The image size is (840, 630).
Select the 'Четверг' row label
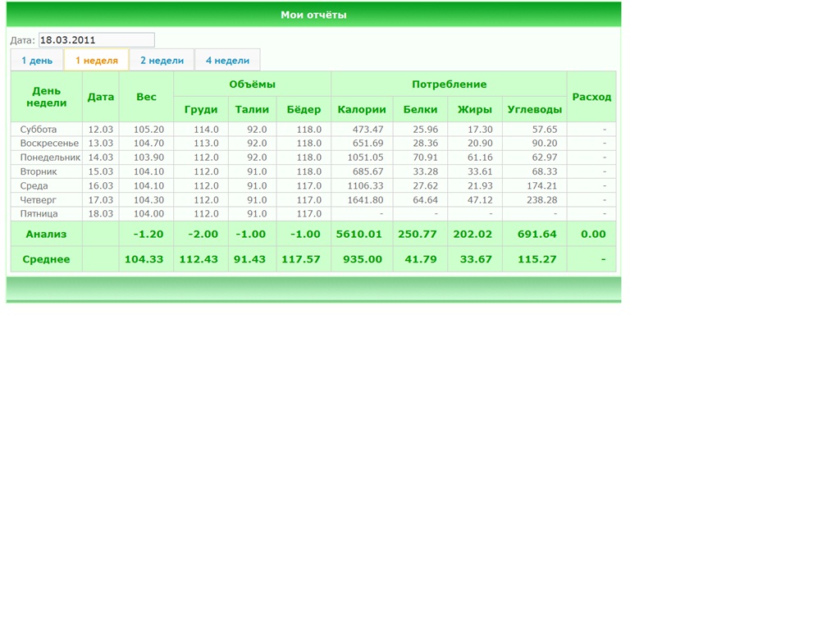38,200
